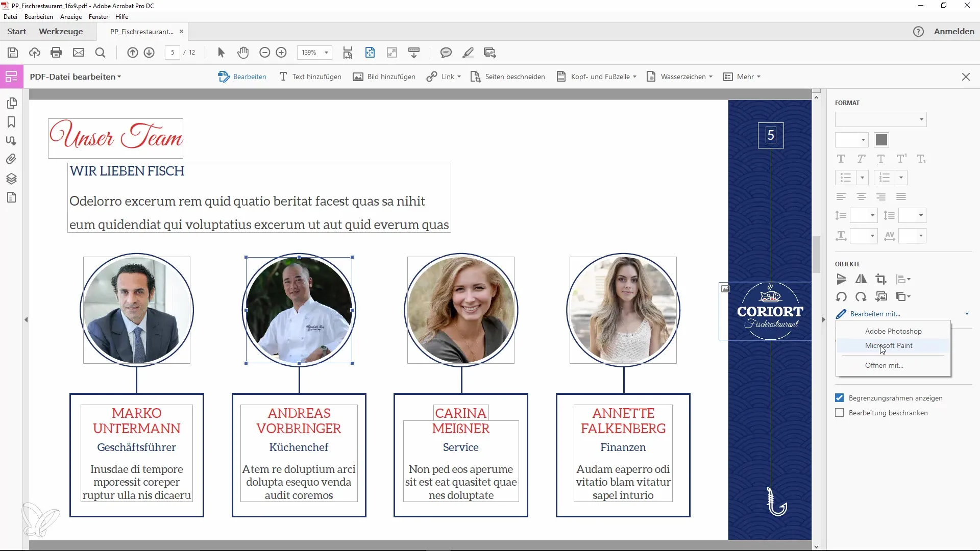
Task: Open the font family dropdown
Action: [880, 119]
